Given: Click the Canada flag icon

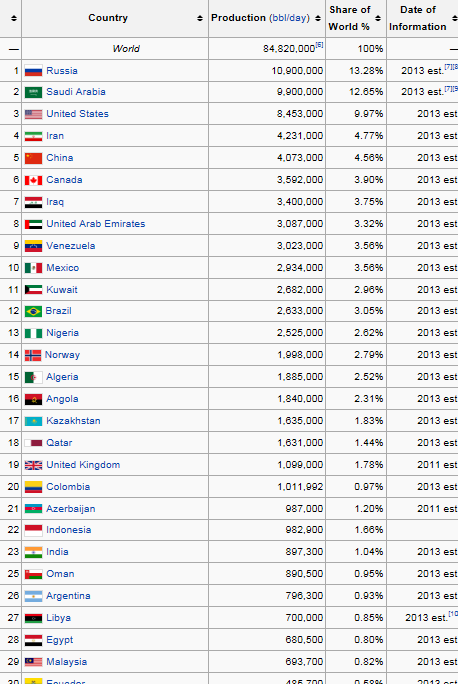Looking at the screenshot, I should point(33,180).
